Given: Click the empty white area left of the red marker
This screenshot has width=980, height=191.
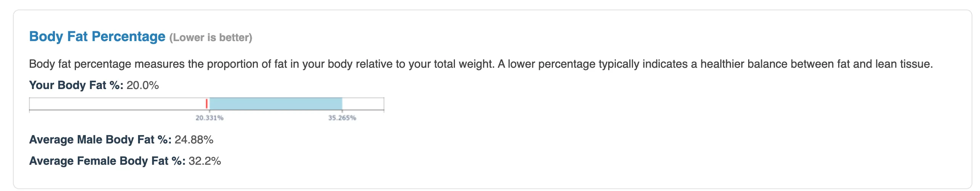Looking at the screenshot, I should tap(117, 103).
